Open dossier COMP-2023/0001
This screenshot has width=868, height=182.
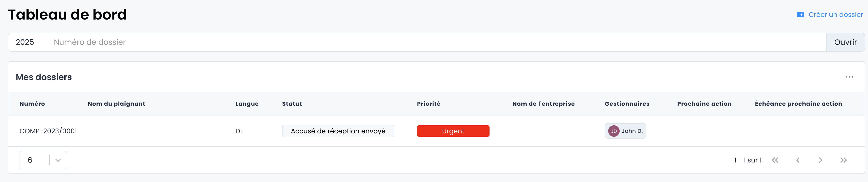48,131
